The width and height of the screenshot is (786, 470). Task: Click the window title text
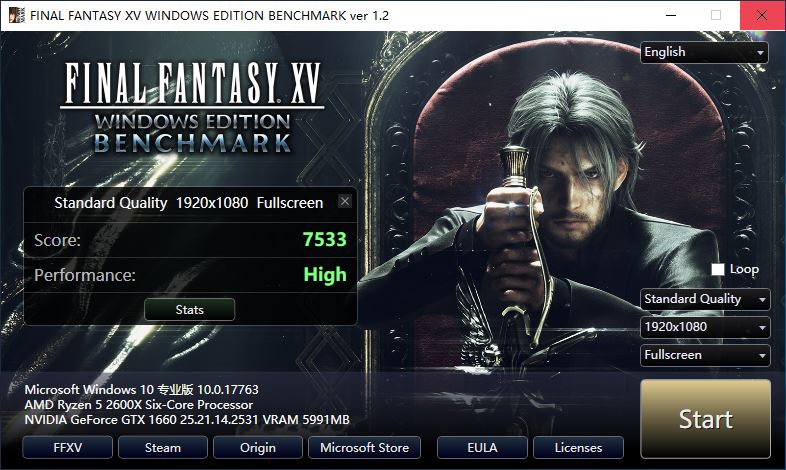click(210, 16)
